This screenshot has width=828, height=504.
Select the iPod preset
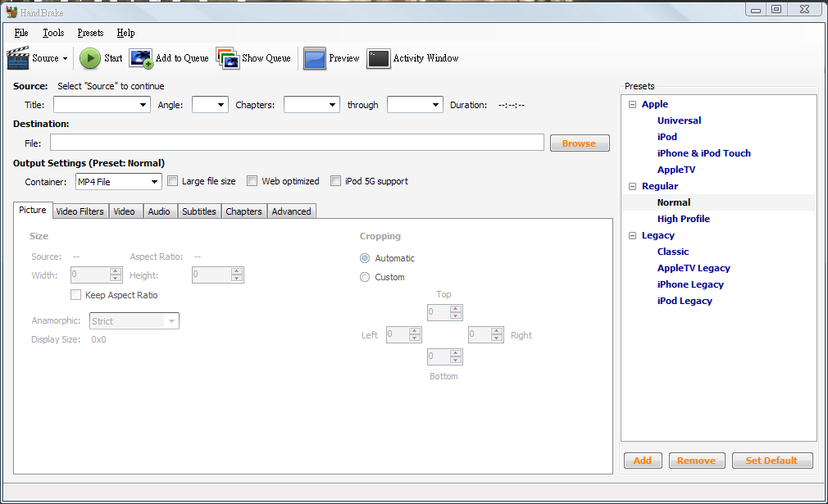[667, 137]
